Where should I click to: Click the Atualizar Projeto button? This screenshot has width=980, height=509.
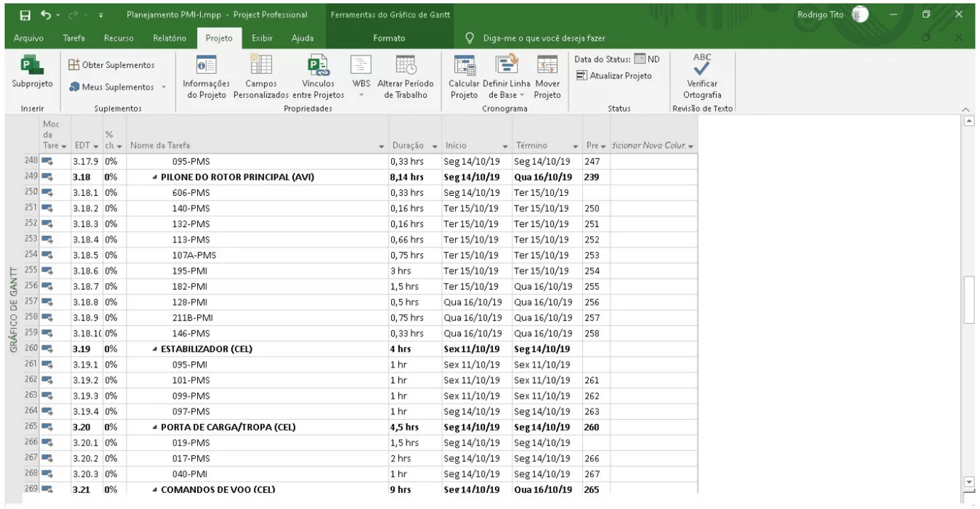point(614,76)
